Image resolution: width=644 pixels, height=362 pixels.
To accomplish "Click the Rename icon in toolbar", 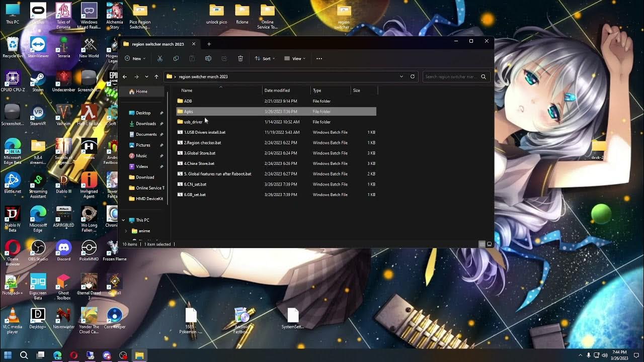I will (x=208, y=58).
